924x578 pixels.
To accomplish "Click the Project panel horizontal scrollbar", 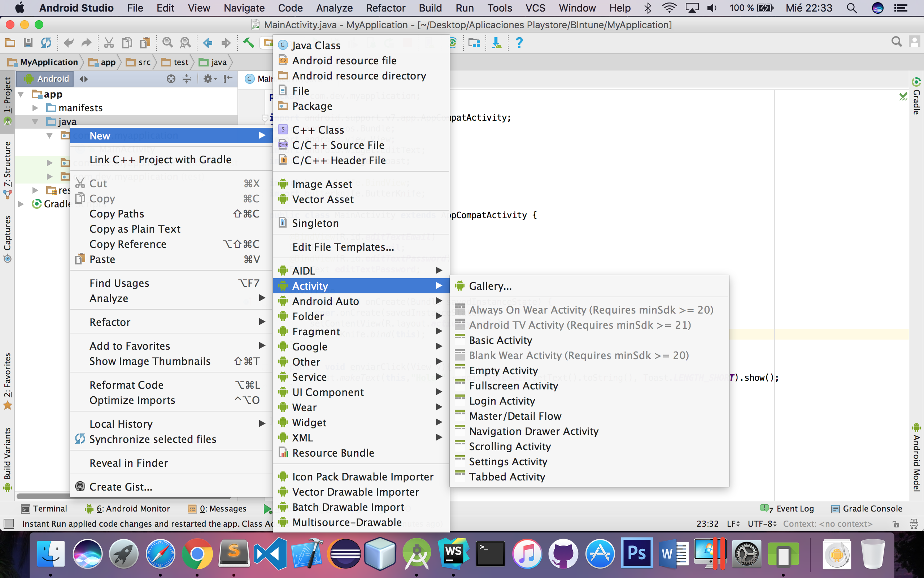I will 124,497.
